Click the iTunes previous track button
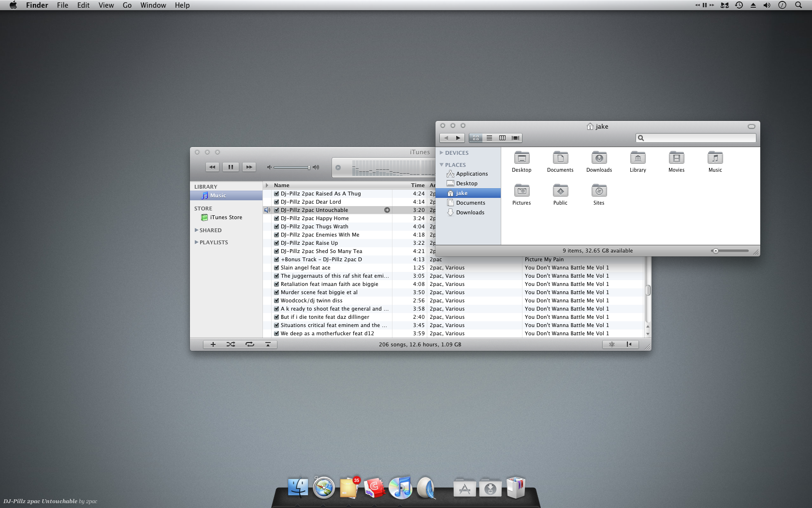The height and width of the screenshot is (508, 812). tap(212, 167)
